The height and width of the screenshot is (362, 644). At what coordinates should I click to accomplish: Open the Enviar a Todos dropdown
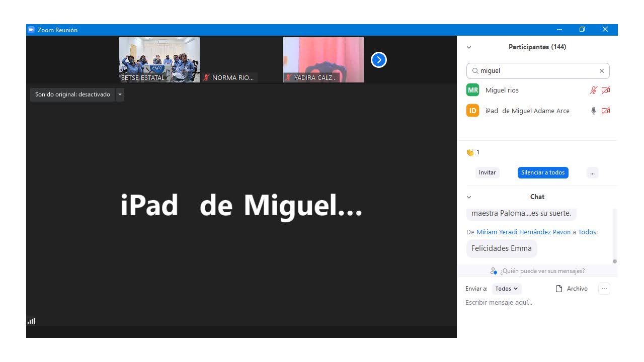tap(506, 289)
